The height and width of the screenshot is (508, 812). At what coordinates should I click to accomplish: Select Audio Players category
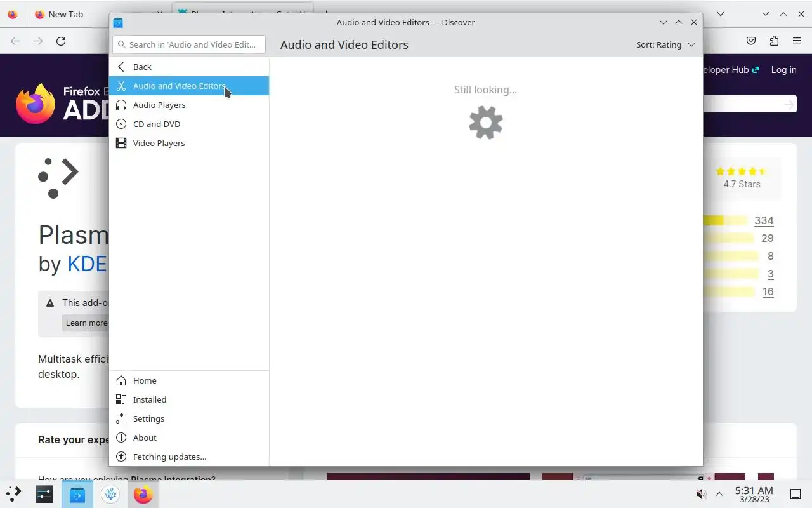click(x=189, y=105)
